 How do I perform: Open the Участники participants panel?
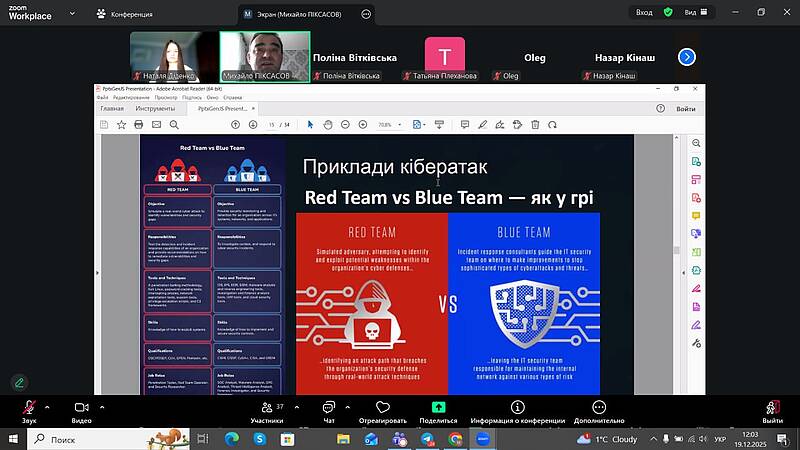[x=266, y=408]
